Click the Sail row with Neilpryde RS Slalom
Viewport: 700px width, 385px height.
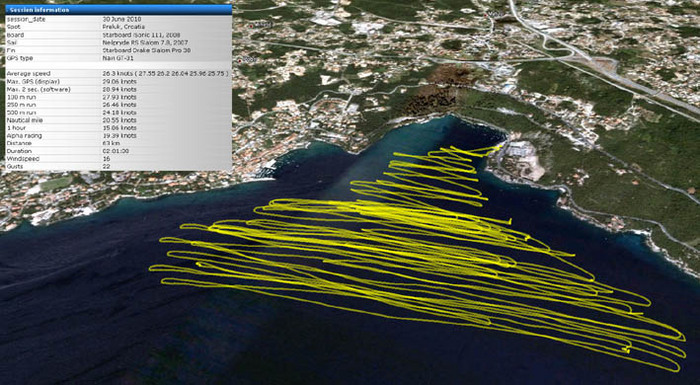click(x=118, y=42)
